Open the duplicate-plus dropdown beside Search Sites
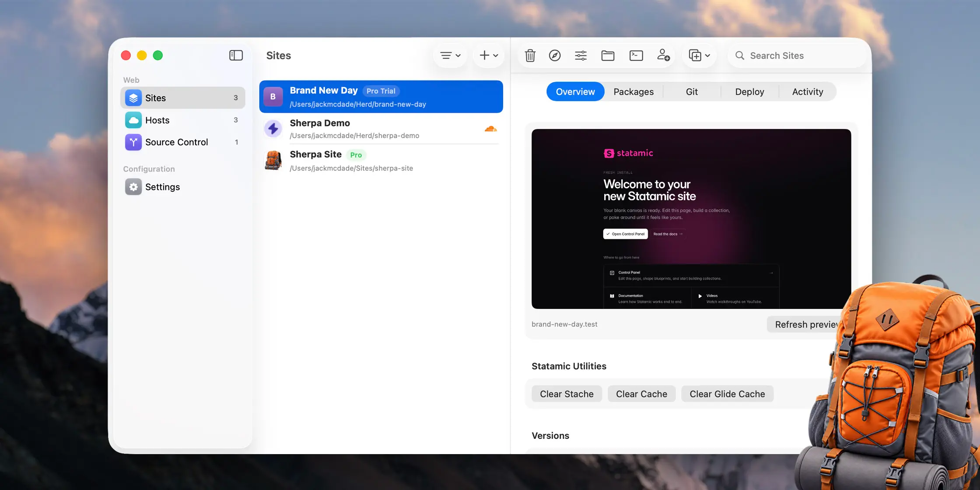 pos(699,56)
